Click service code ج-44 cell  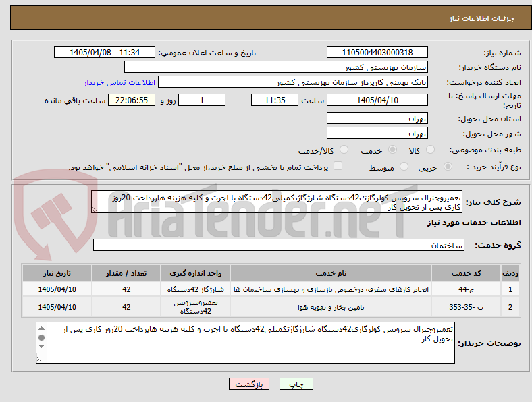[466, 289]
